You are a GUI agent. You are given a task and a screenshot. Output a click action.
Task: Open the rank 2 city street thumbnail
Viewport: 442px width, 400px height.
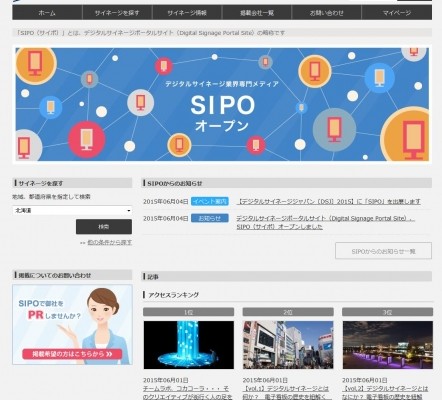tap(288, 345)
